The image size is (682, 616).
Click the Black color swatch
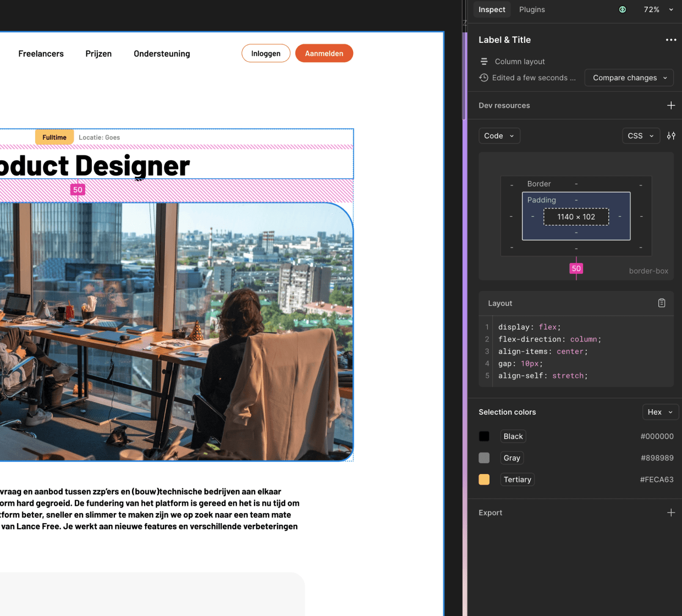484,436
